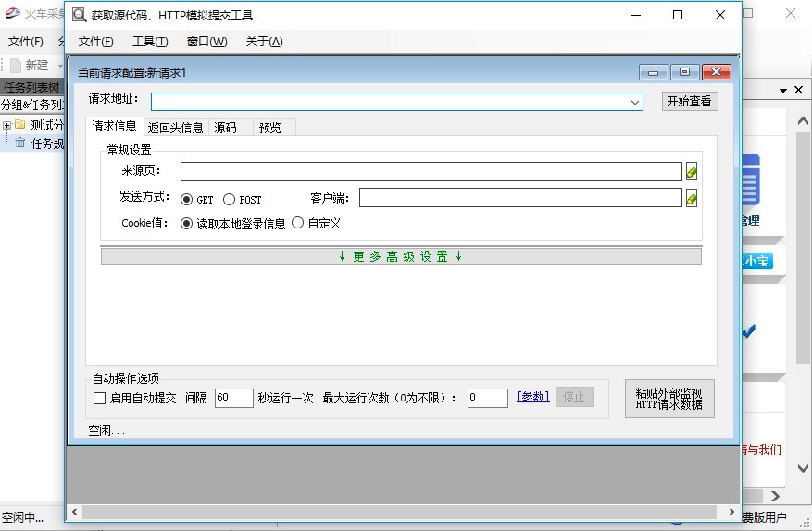Click the 空闲中... status bar text in the main window

pos(22,517)
